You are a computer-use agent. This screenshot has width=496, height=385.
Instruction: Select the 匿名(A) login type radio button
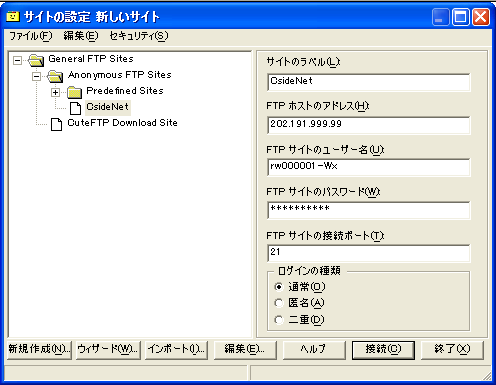pos(279,303)
